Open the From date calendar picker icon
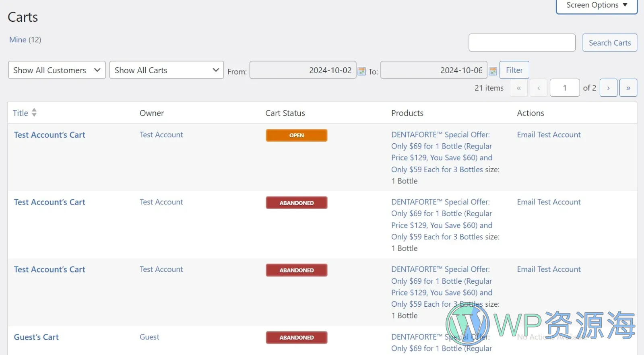Image resolution: width=644 pixels, height=355 pixels. point(362,71)
